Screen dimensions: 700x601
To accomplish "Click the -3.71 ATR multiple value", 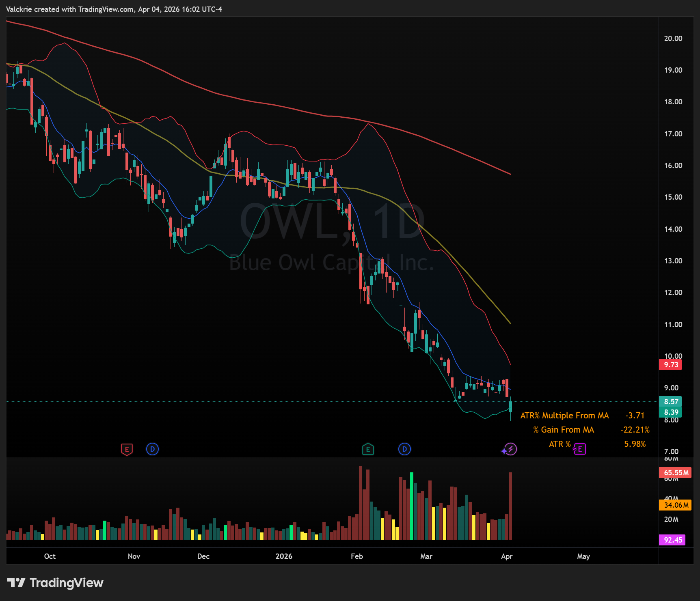I will pos(635,416).
